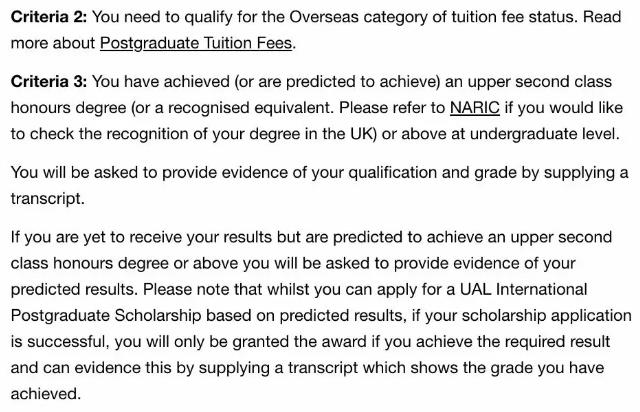Click the text 'UAL International'

(x=523, y=290)
